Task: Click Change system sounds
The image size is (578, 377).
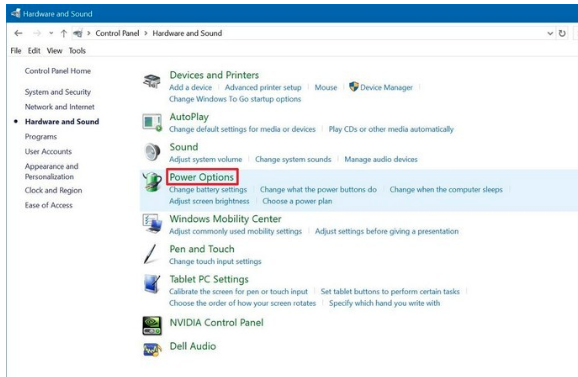Action: 293,160
